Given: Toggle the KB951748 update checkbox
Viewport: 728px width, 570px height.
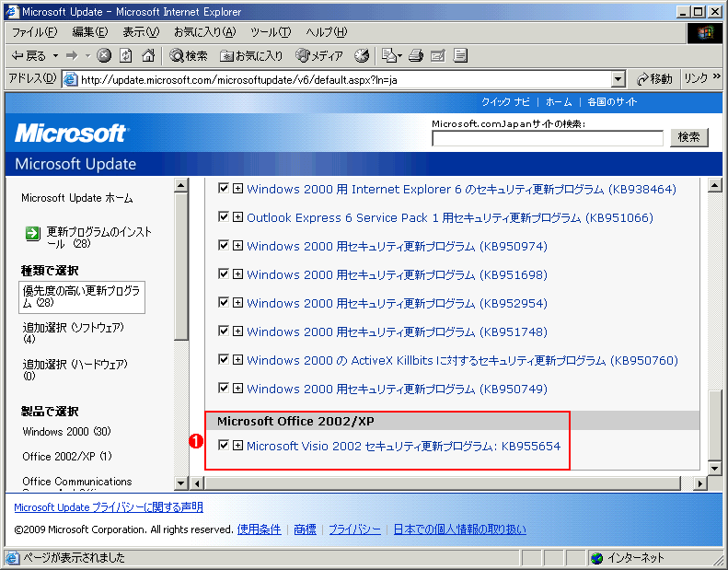Looking at the screenshot, I should [x=224, y=331].
